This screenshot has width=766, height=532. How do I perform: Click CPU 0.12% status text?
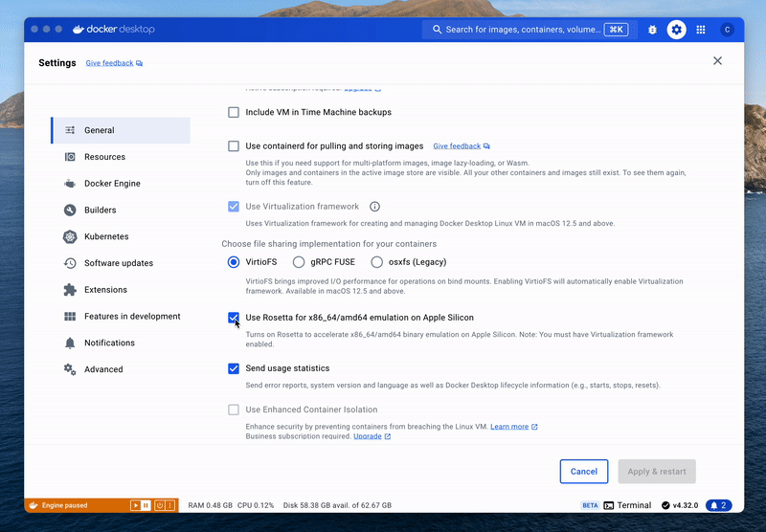256,505
